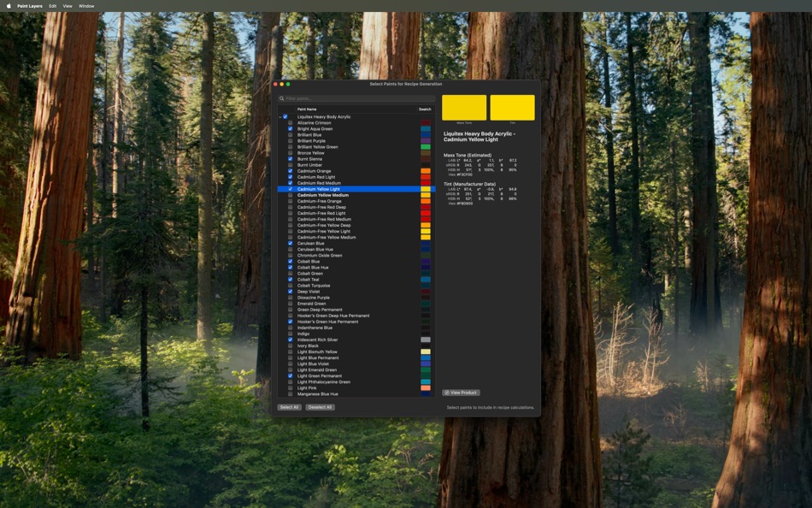Select the Cerulean Blue Hue row

356,250
